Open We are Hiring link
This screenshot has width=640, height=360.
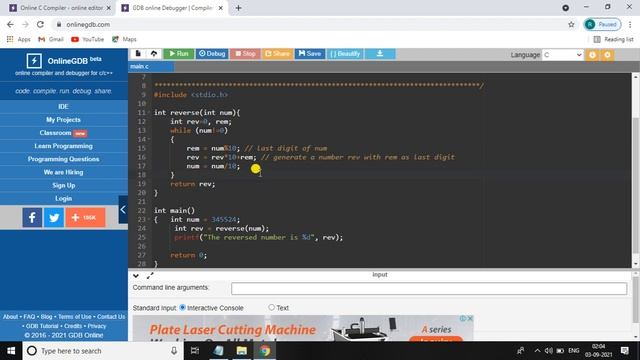[x=64, y=172]
